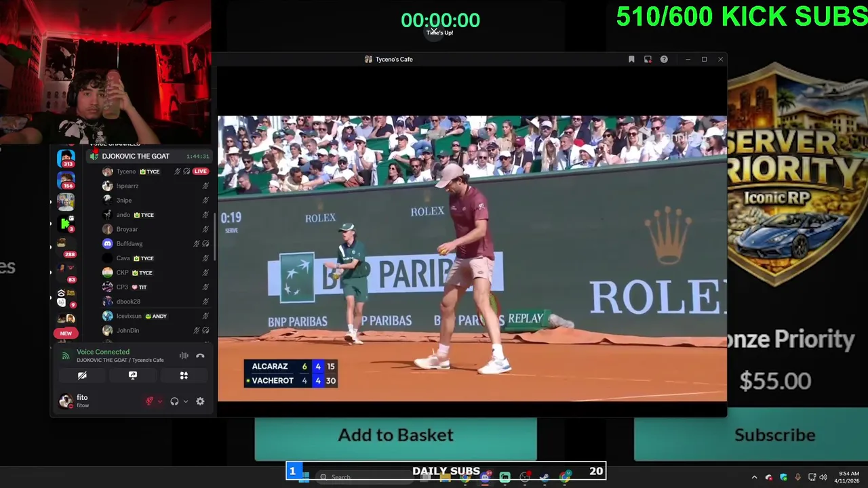Click the 1:44:31 channel timer

point(198,157)
